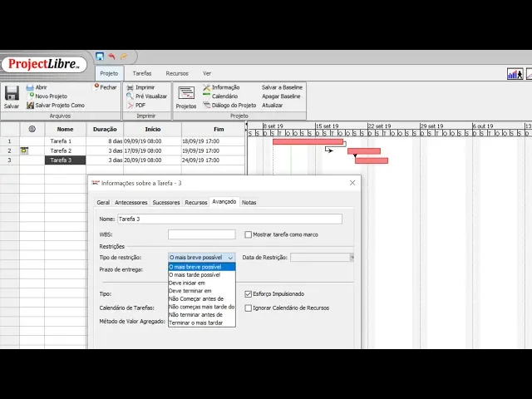
Task: Select Deve iniciar em option
Action: [201, 283]
